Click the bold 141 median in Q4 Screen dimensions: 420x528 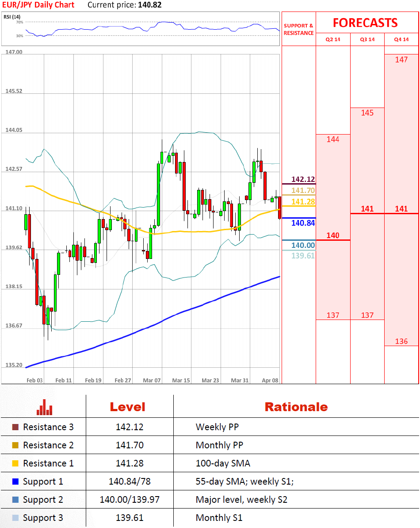[x=401, y=209]
